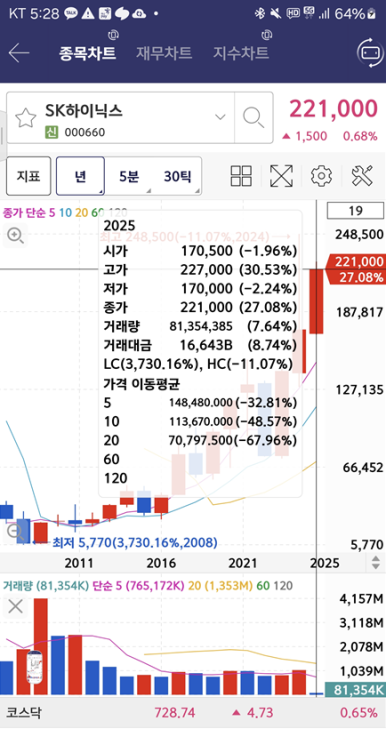Go back with the left arrow

19,53
